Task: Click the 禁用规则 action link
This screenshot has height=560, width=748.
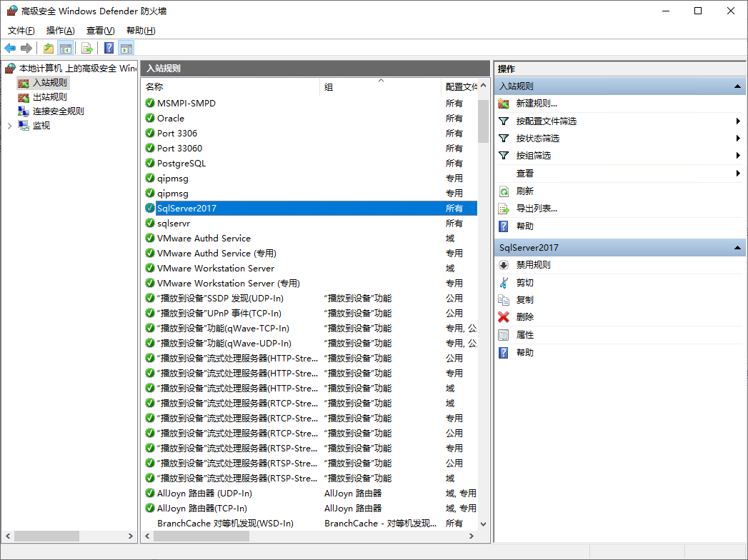Action: click(534, 265)
